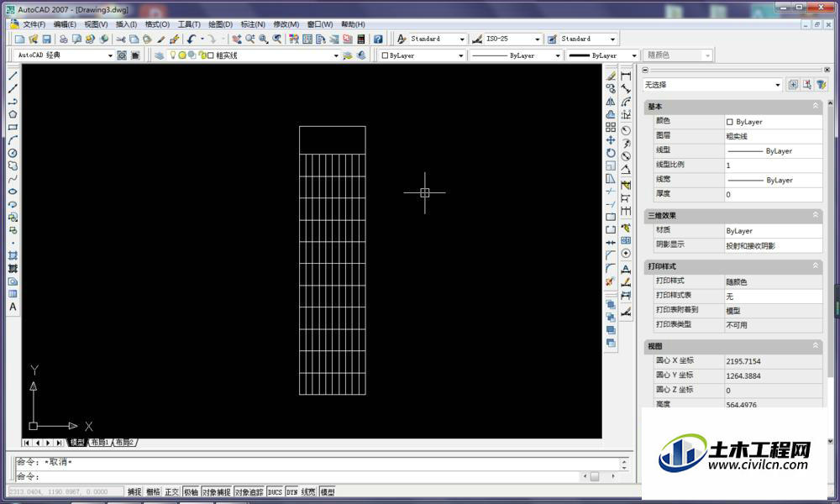840x504 pixels.
Task: Select the Move modify tool
Action: pos(611,140)
